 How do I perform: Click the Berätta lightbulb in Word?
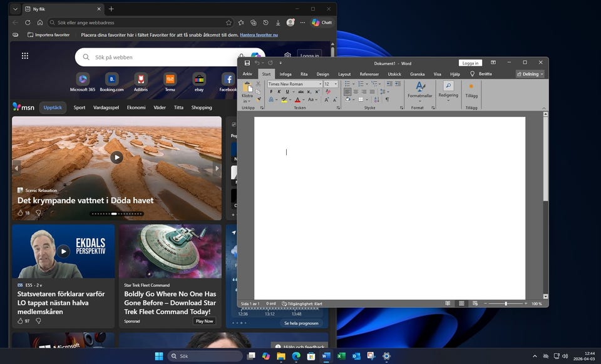click(x=472, y=74)
